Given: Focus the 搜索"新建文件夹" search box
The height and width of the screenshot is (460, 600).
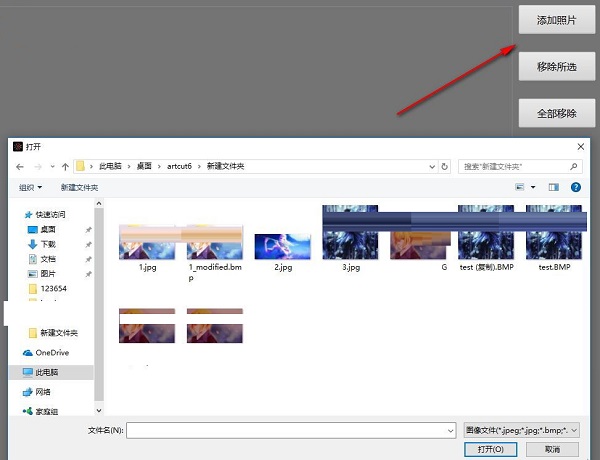Looking at the screenshot, I should click(520, 166).
